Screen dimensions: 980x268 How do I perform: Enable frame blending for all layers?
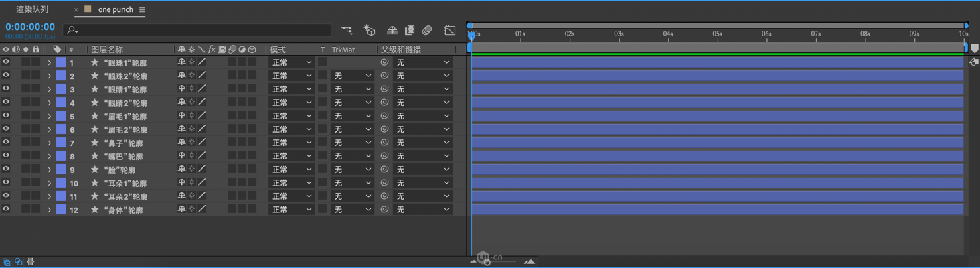coord(410,30)
